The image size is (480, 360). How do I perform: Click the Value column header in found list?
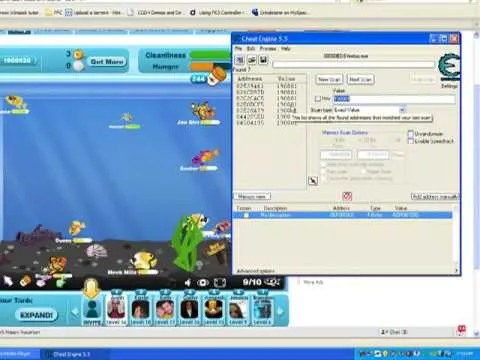point(286,79)
